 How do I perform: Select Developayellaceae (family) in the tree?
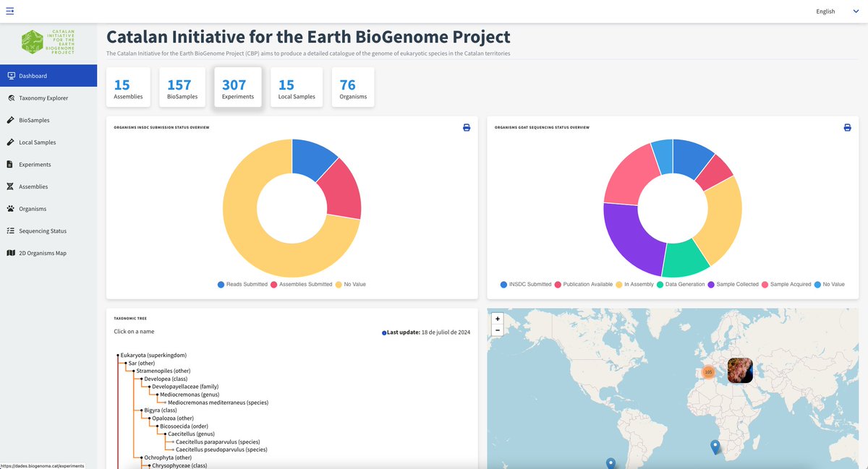point(185,387)
